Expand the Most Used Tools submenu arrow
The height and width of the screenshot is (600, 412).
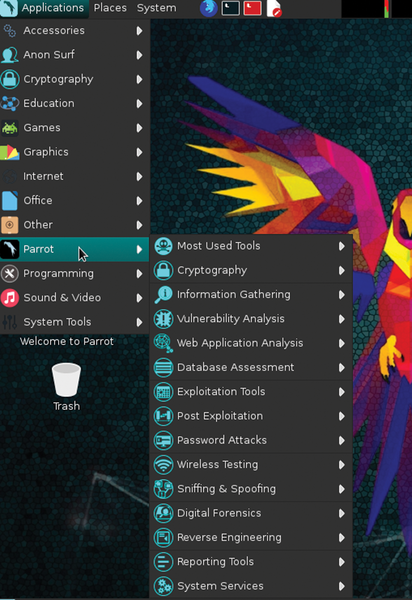pos(342,246)
